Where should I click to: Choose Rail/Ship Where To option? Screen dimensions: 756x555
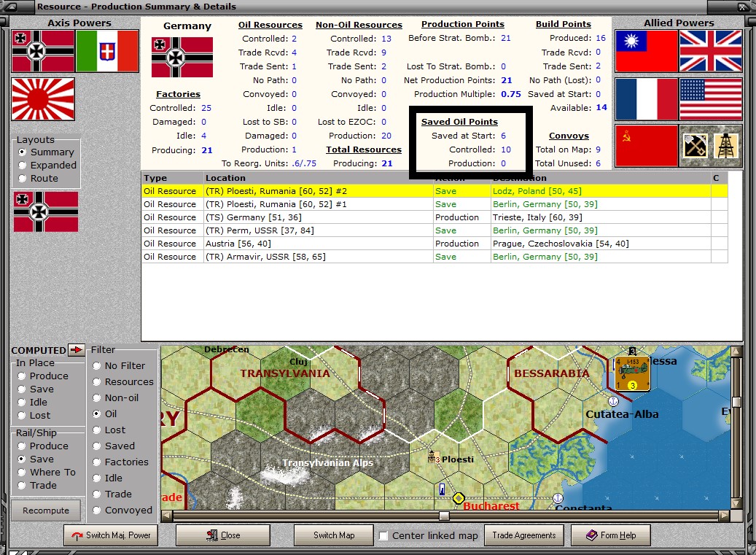point(22,473)
